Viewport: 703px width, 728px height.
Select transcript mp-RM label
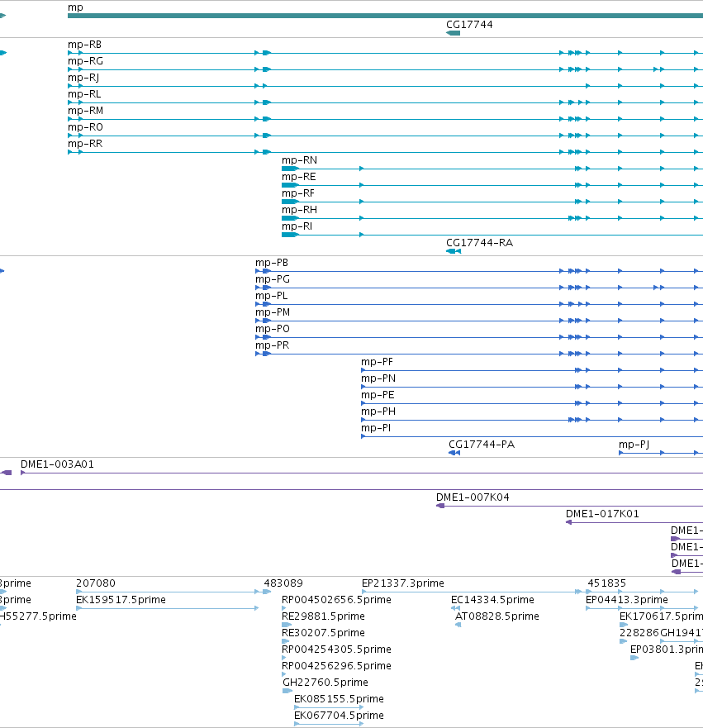pyautogui.click(x=85, y=111)
